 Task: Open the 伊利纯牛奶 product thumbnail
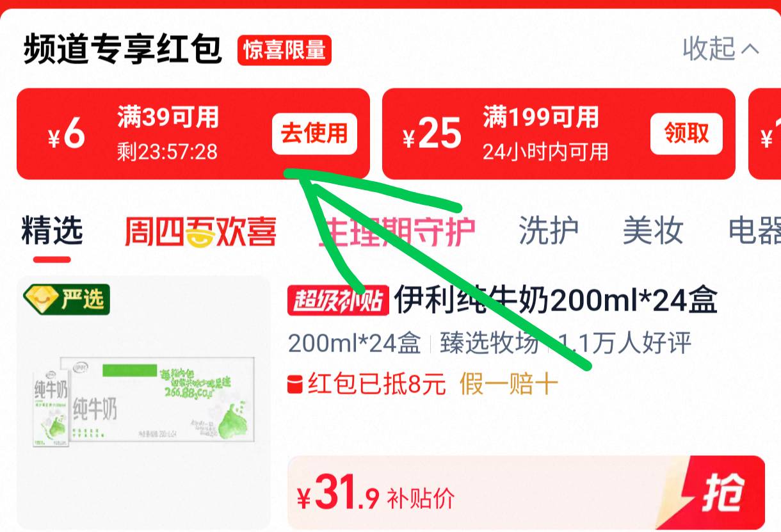[144, 403]
